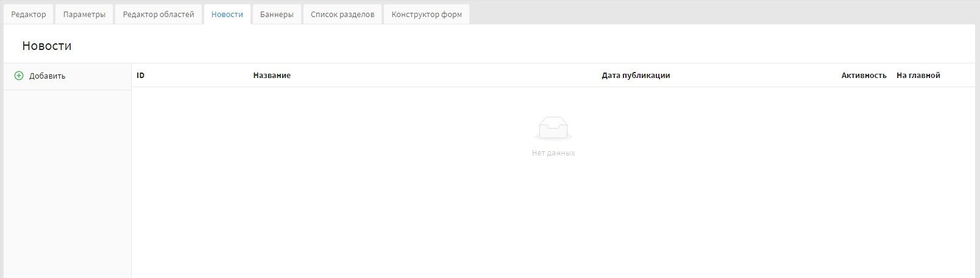Click the Нет данных placeholder text
This screenshot has height=278, width=980.
(553, 153)
